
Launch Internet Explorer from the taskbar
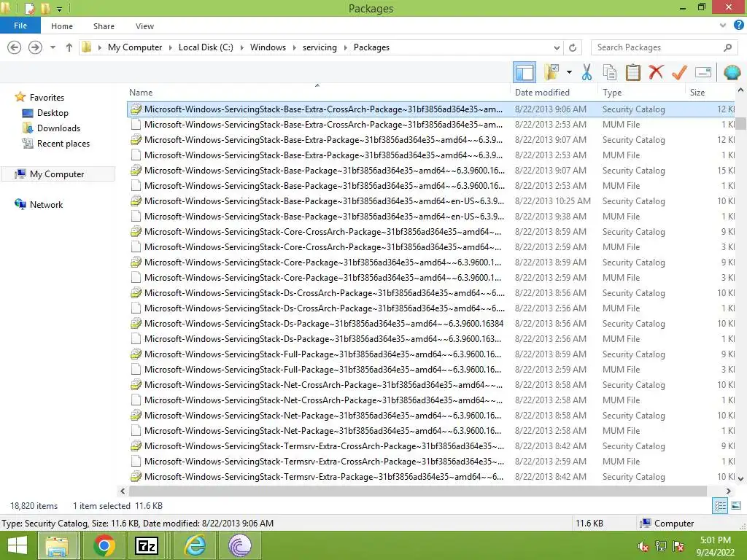(196, 545)
